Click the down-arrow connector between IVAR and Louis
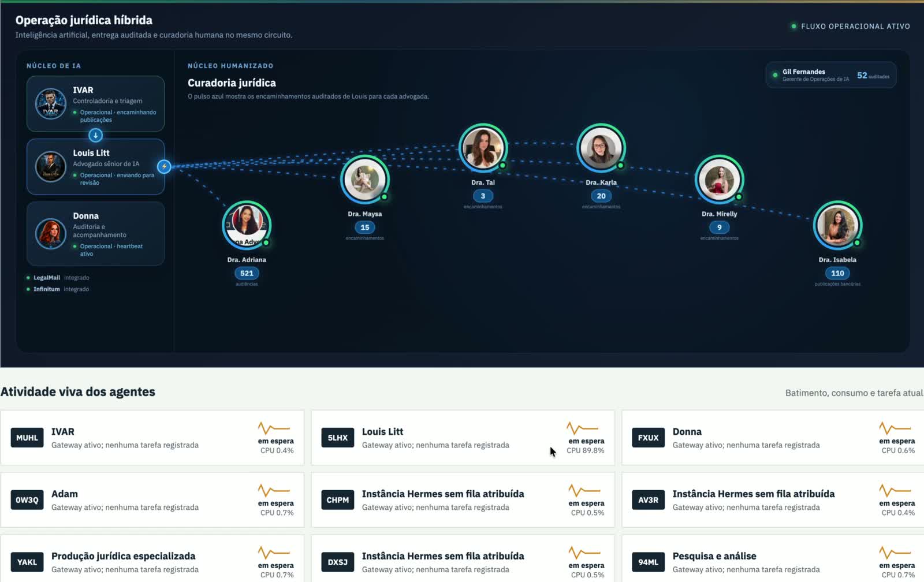924x582 pixels. click(x=95, y=135)
